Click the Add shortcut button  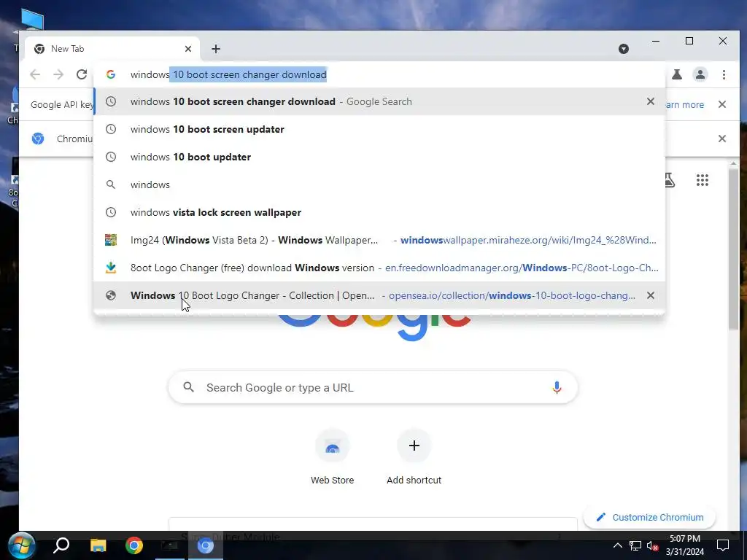(414, 457)
